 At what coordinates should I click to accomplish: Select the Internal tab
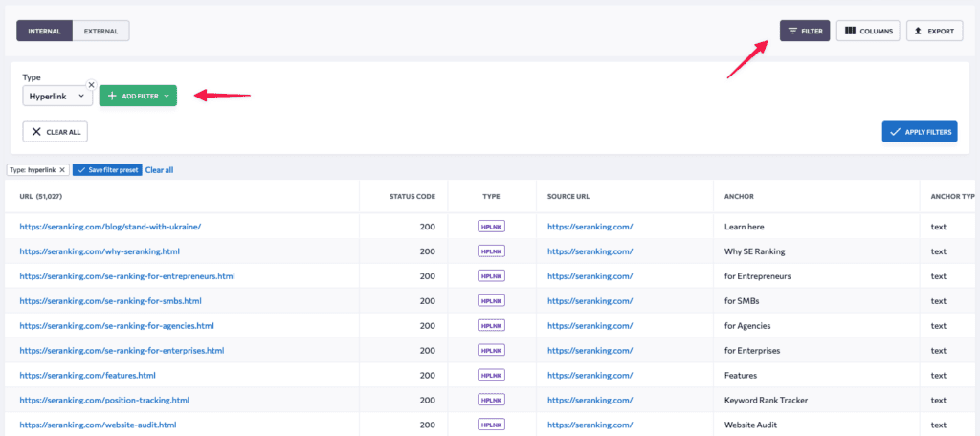(44, 32)
